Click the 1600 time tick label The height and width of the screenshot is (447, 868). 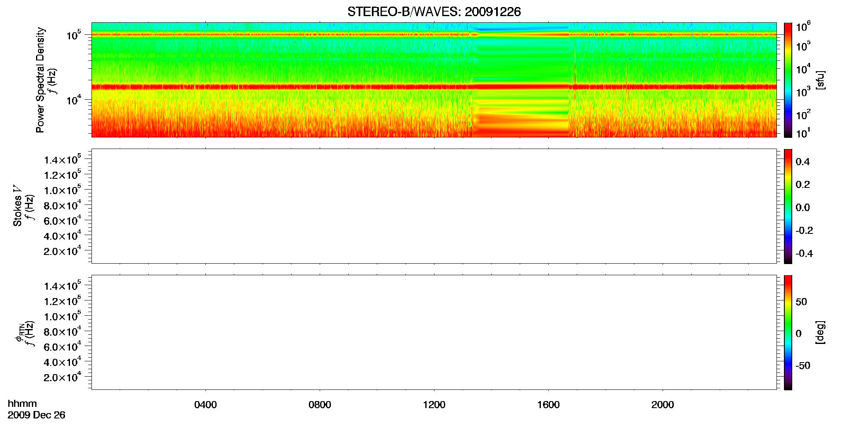548,405
